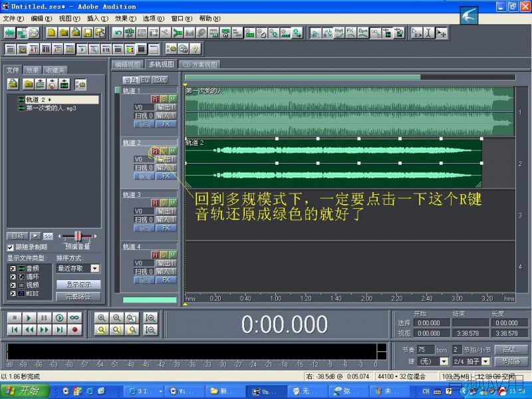Screen dimensions: 532x399
Task: Open the 帮助(H) menu
Action: (209, 19)
